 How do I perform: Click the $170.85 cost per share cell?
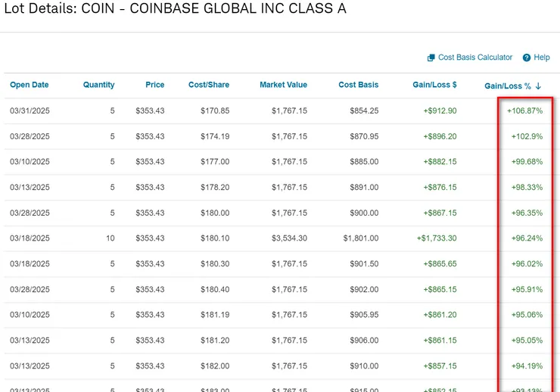tap(213, 110)
